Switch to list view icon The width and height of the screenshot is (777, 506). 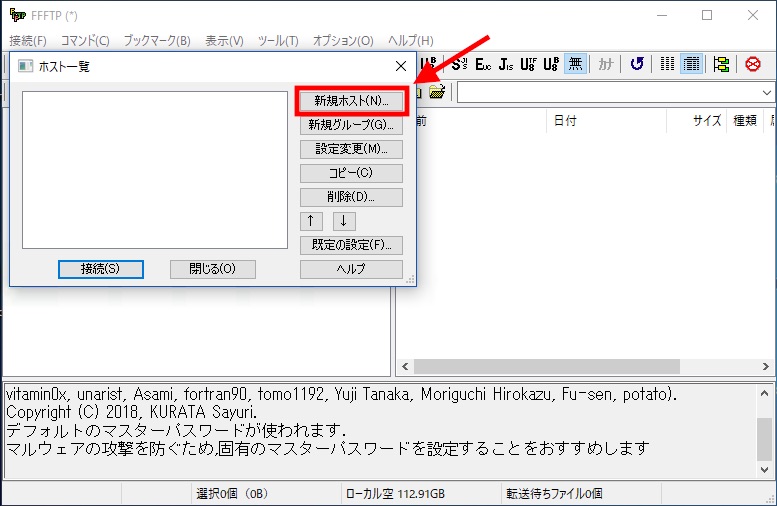click(667, 64)
